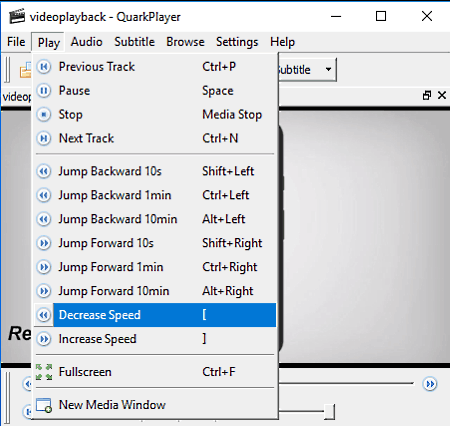The width and height of the screenshot is (450, 426).
Task: Minimize the QuarkPlayer window
Action: tap(336, 16)
